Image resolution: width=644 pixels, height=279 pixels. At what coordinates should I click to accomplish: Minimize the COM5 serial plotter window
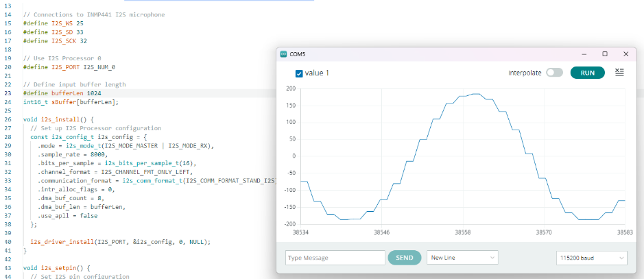click(584, 53)
